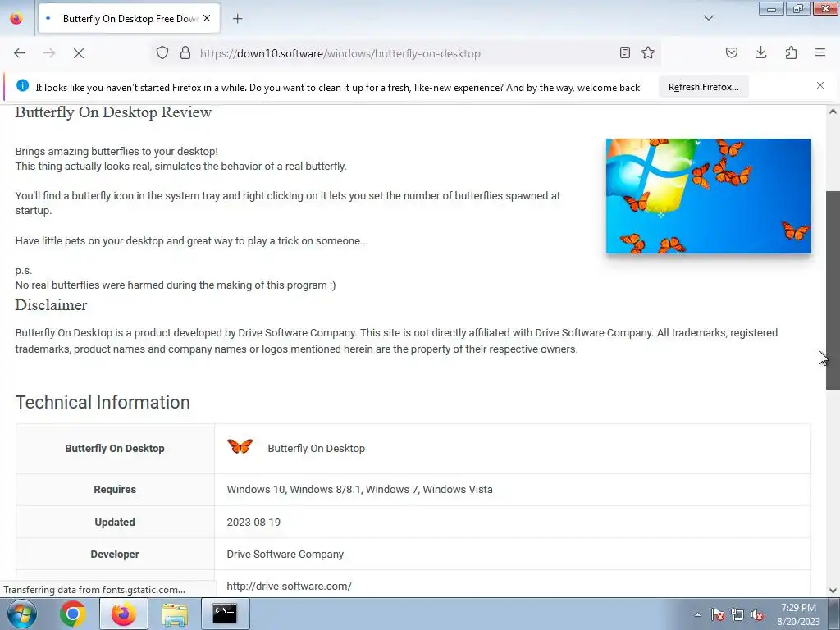This screenshot has height=630, width=840.
Task: Open the tracking protection shield icon
Action: pyautogui.click(x=162, y=53)
